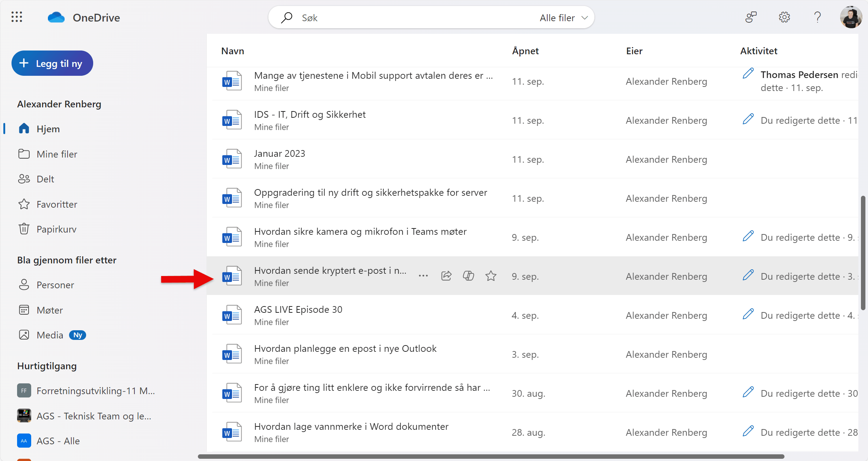The image size is (868, 461).
Task: Open your profile picture in the top corner
Action: click(x=851, y=17)
